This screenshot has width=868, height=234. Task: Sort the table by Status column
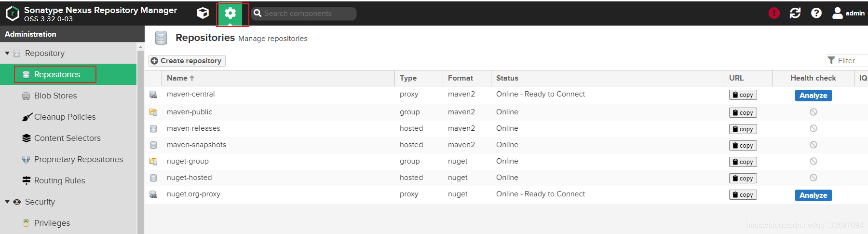(x=608, y=78)
